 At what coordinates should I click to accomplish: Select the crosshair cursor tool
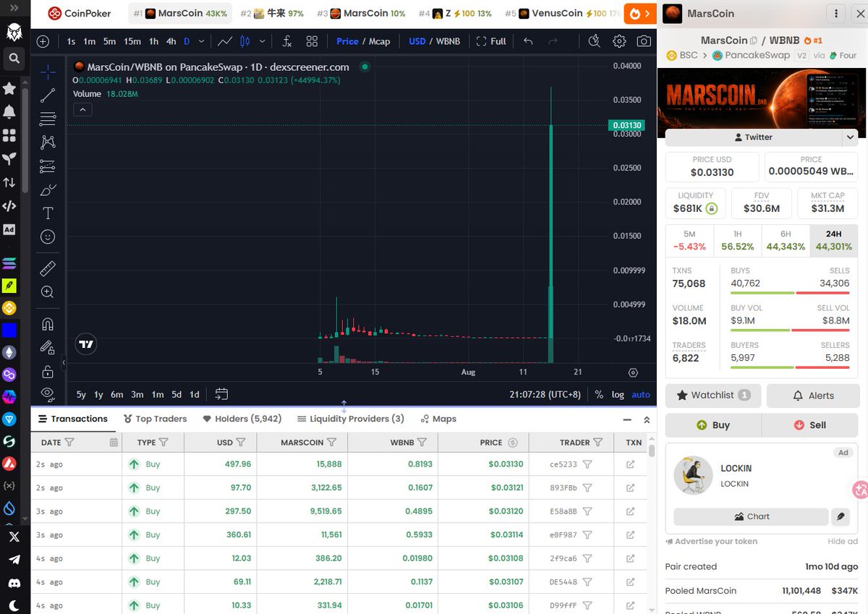48,72
